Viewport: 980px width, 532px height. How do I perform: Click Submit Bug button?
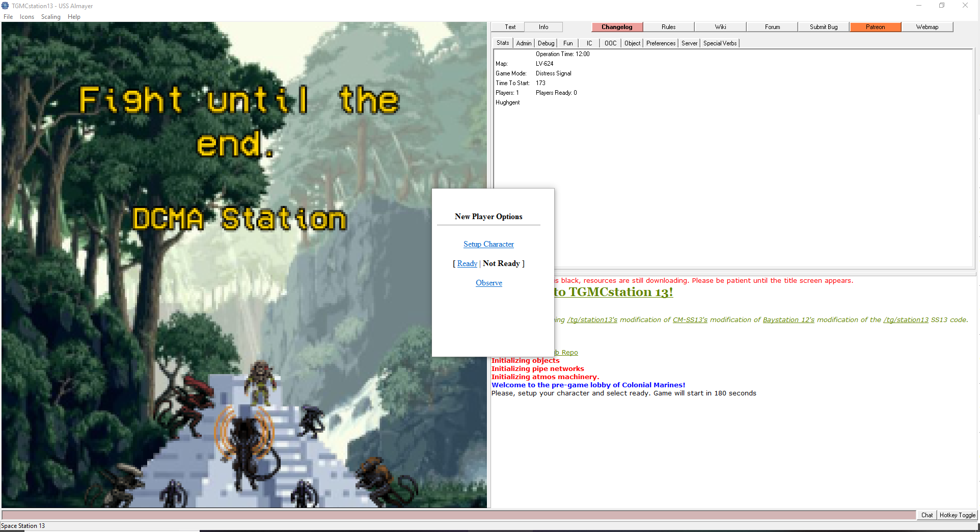coord(824,27)
